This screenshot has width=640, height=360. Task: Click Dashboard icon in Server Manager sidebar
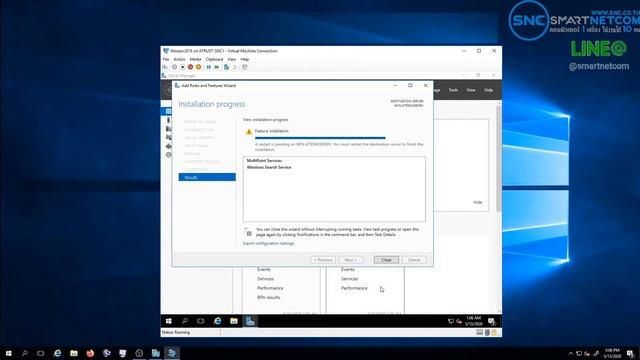pos(168,111)
